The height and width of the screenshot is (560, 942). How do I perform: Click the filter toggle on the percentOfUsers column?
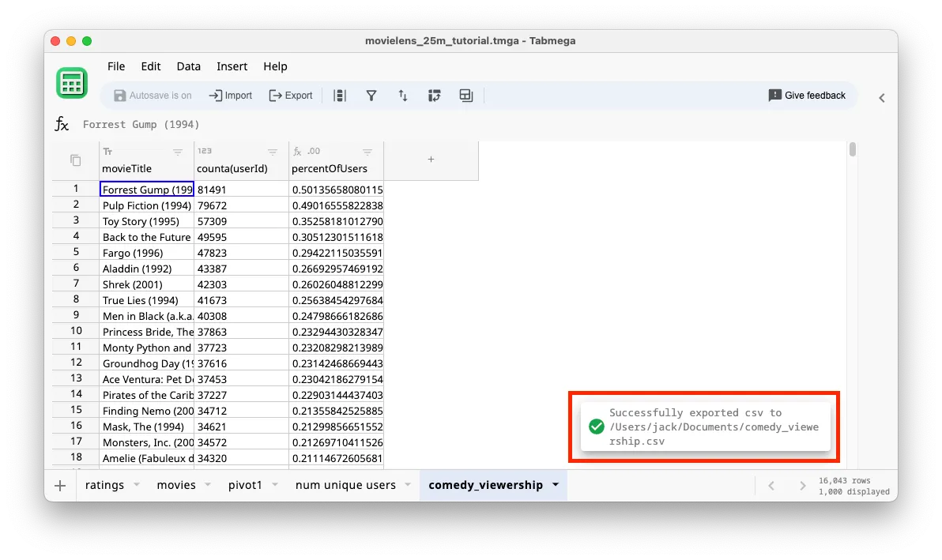(367, 152)
